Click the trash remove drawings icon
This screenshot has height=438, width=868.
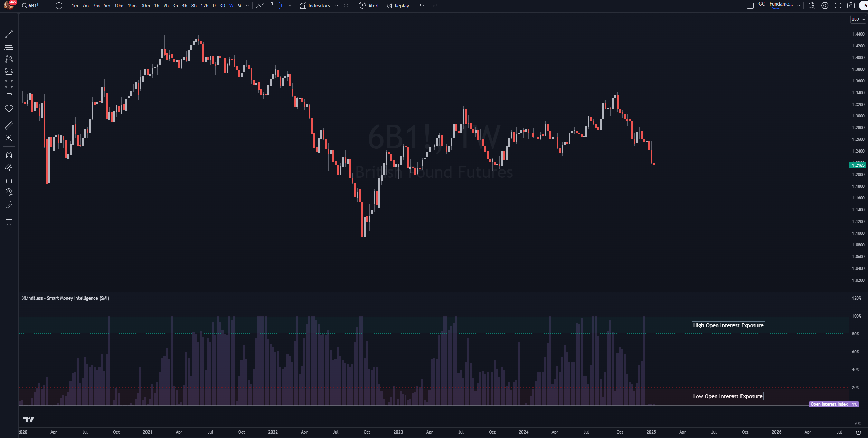click(x=9, y=222)
